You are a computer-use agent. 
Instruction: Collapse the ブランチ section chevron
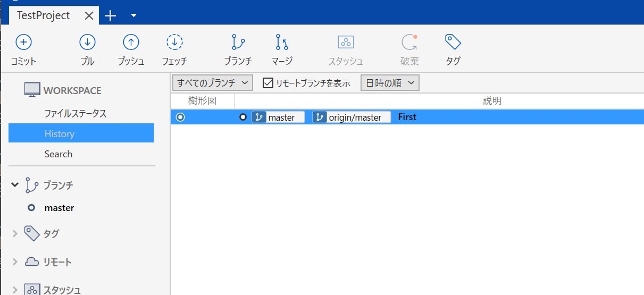pyautogui.click(x=15, y=185)
